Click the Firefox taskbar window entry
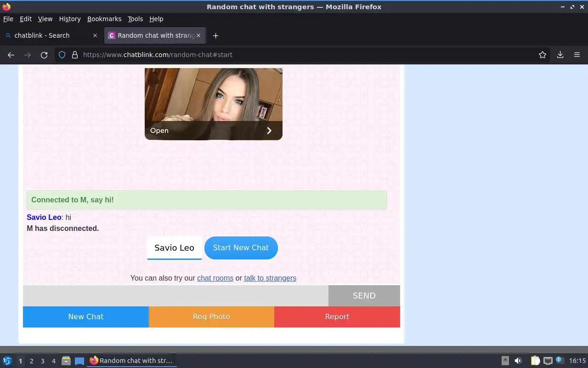The image size is (588, 368). point(132,361)
